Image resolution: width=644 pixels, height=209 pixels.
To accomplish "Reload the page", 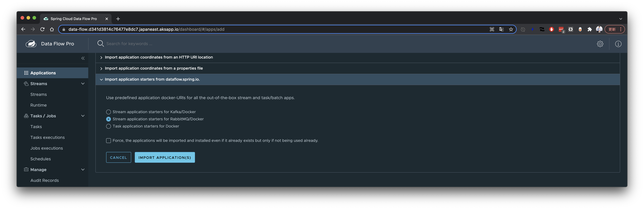I will [42, 29].
